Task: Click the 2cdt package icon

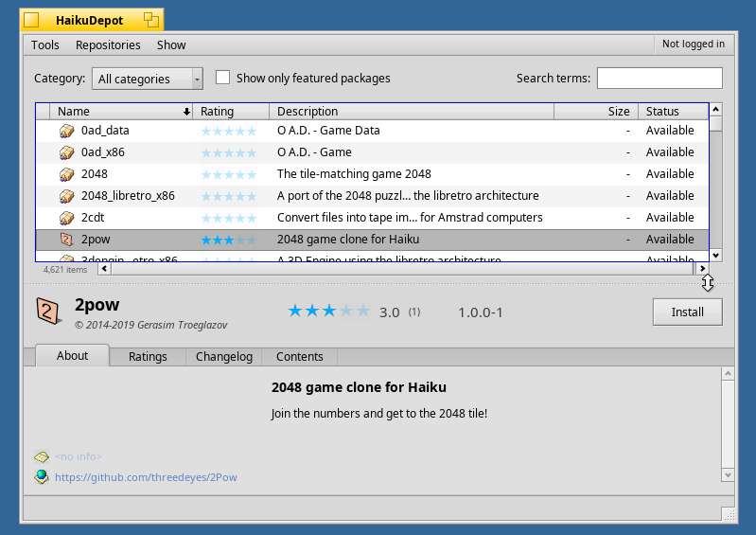Action: [66, 218]
